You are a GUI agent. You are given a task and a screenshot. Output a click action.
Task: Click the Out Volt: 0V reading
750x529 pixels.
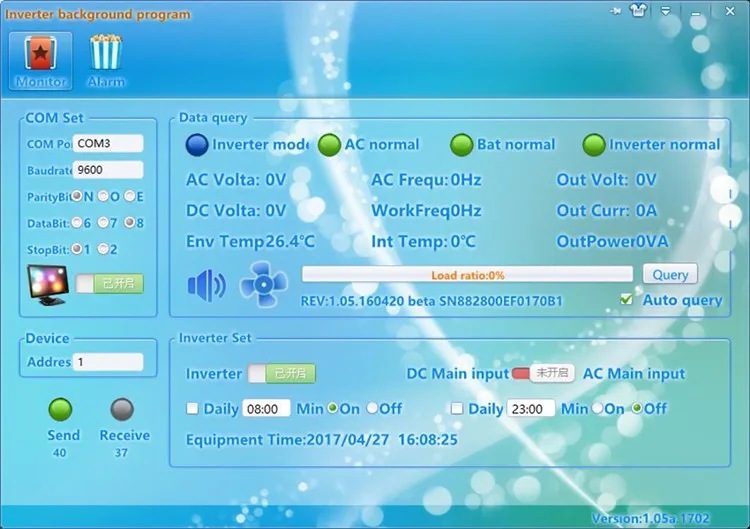tap(607, 180)
